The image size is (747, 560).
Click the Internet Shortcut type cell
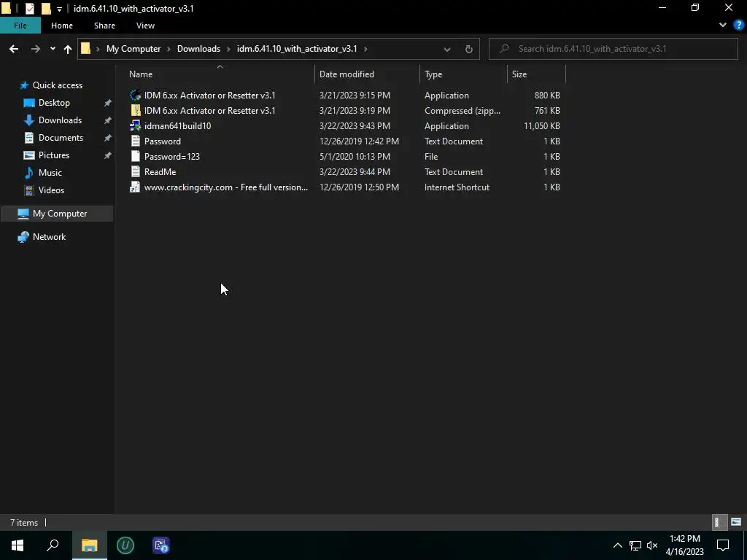[x=457, y=187]
